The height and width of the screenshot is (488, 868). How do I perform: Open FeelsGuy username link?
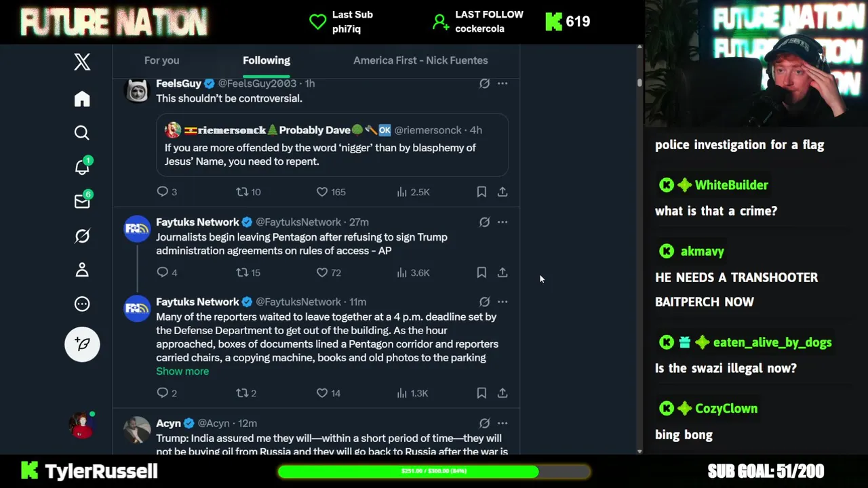pyautogui.click(x=178, y=83)
